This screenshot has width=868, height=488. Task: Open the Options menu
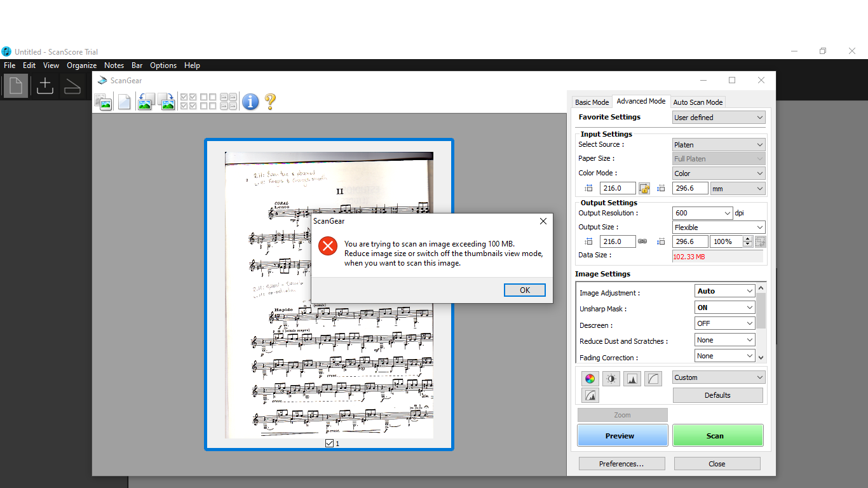click(163, 65)
